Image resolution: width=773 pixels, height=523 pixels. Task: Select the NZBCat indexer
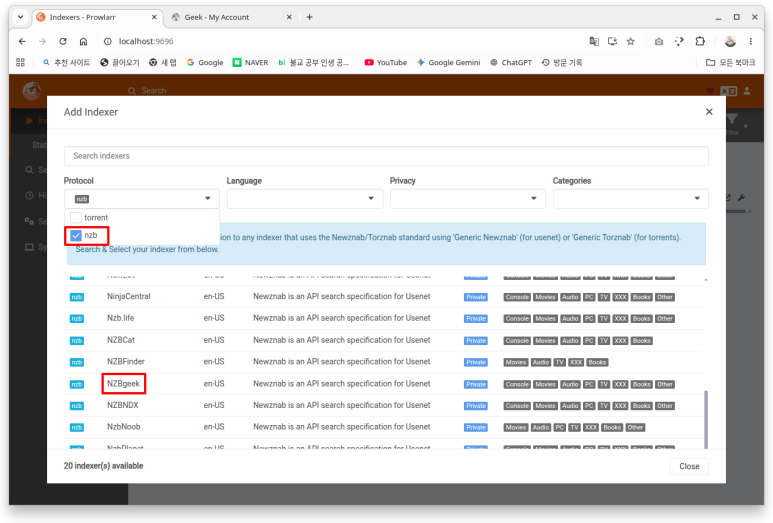(x=121, y=340)
